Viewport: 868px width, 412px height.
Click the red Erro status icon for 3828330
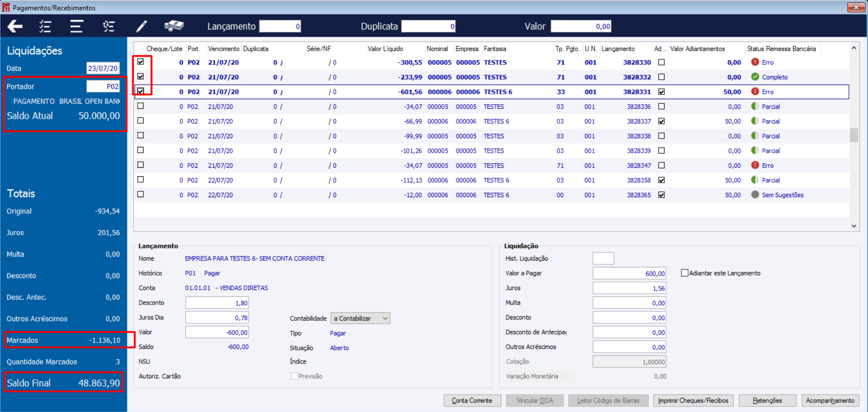point(755,62)
